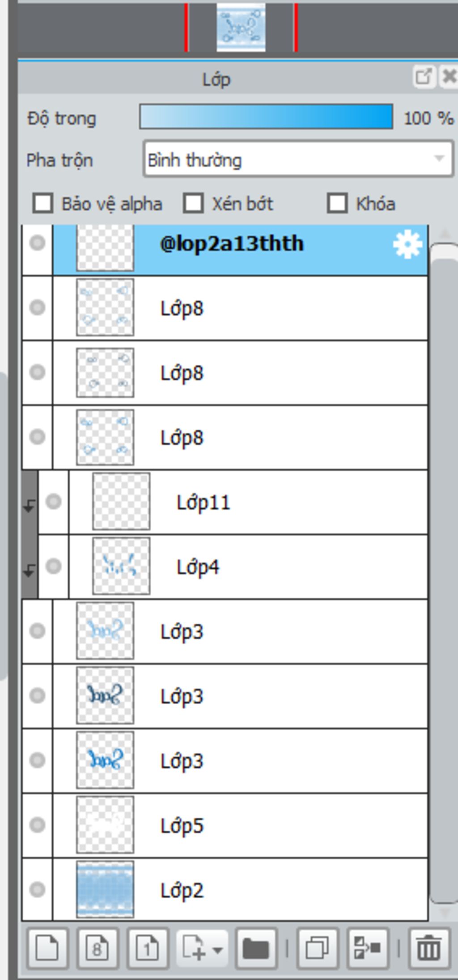Toggle visibility of the Lớp11 layer

click(x=54, y=501)
